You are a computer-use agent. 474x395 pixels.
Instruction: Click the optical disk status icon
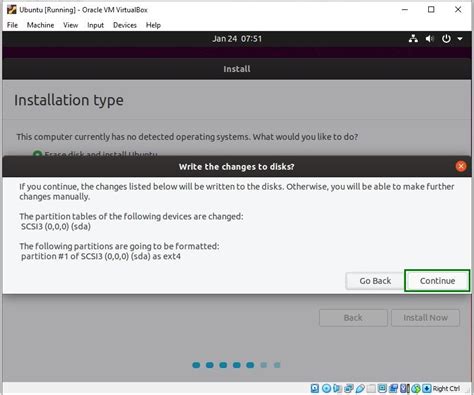(x=326, y=388)
